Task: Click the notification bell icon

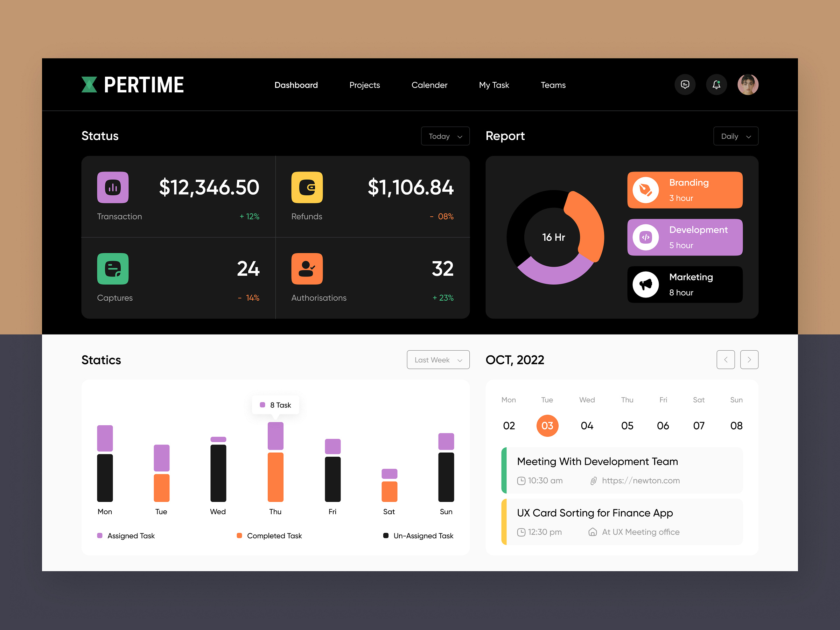Action: (x=716, y=85)
